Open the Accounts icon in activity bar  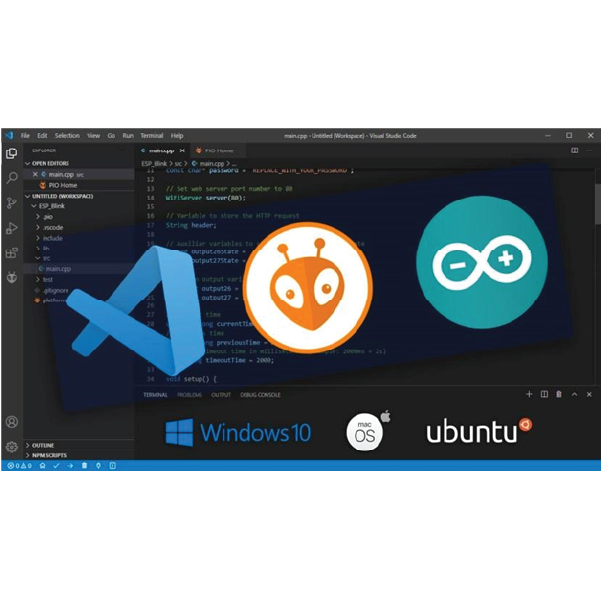(x=12, y=422)
